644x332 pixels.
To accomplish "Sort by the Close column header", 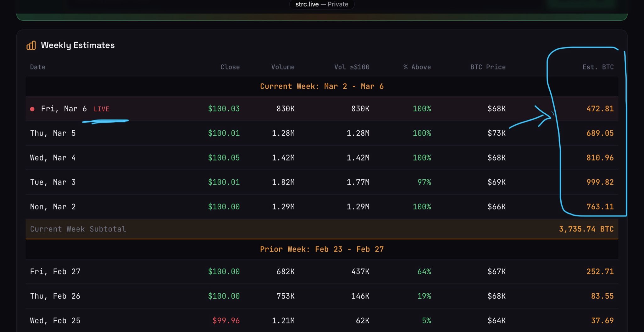I will pyautogui.click(x=230, y=67).
